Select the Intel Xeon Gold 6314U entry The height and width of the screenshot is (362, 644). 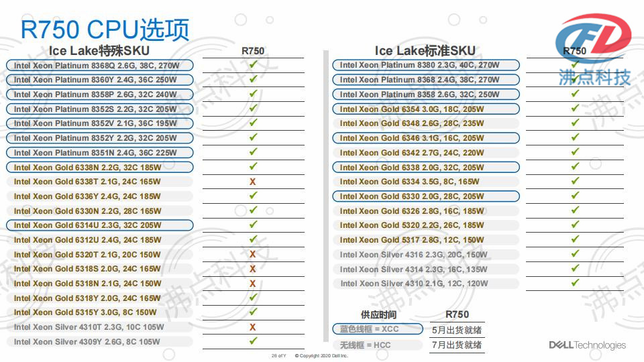coord(99,225)
